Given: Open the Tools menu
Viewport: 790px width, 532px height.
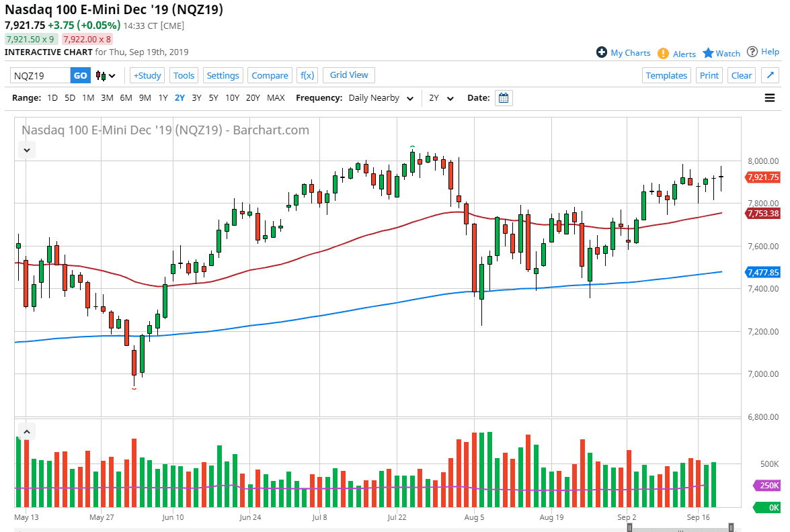Looking at the screenshot, I should pyautogui.click(x=184, y=75).
